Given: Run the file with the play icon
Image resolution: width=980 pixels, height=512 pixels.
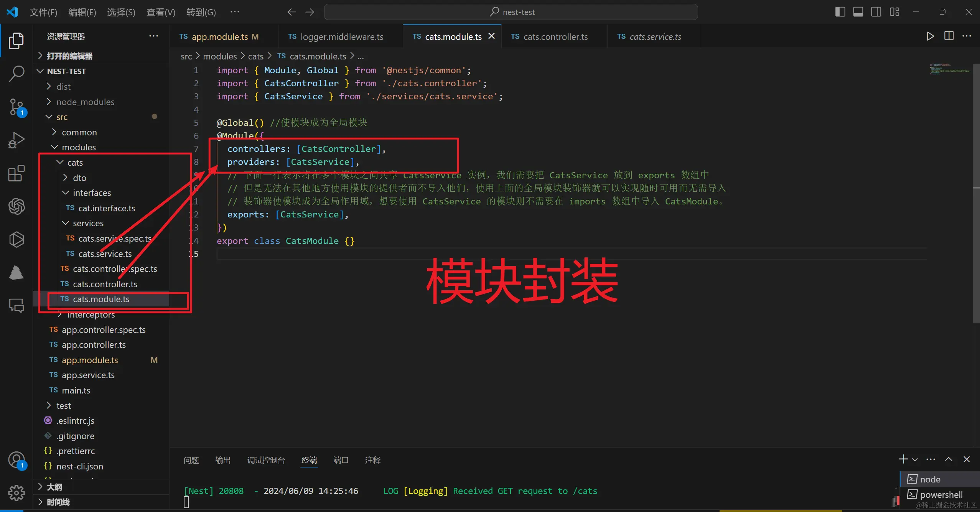Looking at the screenshot, I should [930, 36].
